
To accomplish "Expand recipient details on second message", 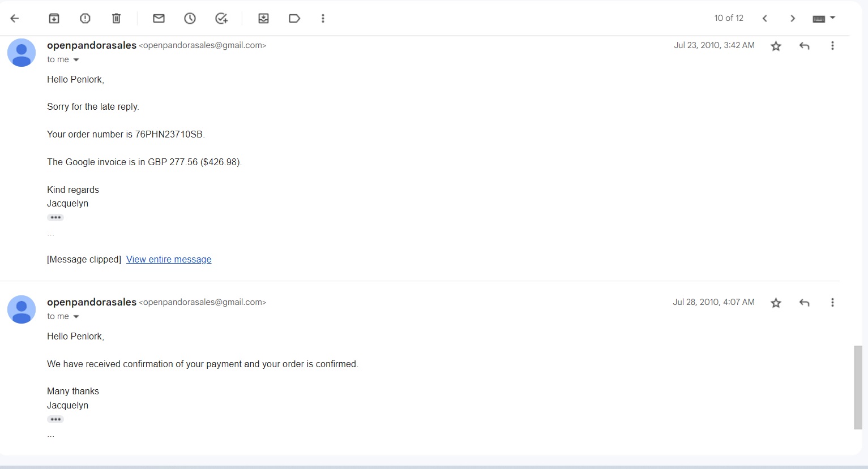I will 76,317.
